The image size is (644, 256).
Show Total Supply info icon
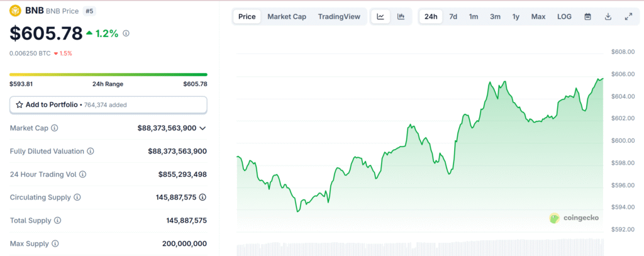57,221
